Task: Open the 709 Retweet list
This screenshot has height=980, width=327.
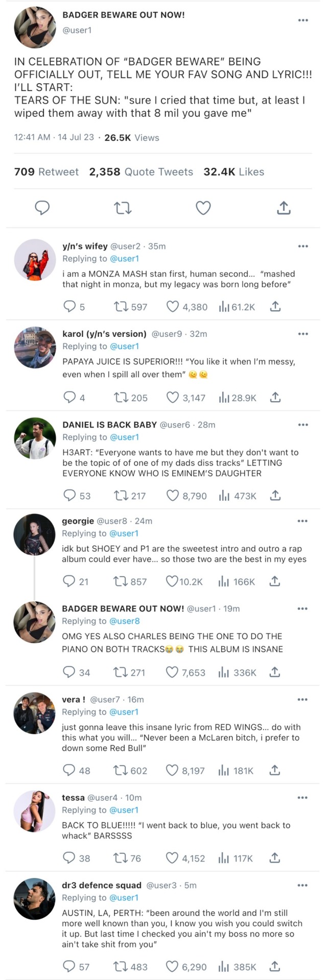Action: point(46,172)
